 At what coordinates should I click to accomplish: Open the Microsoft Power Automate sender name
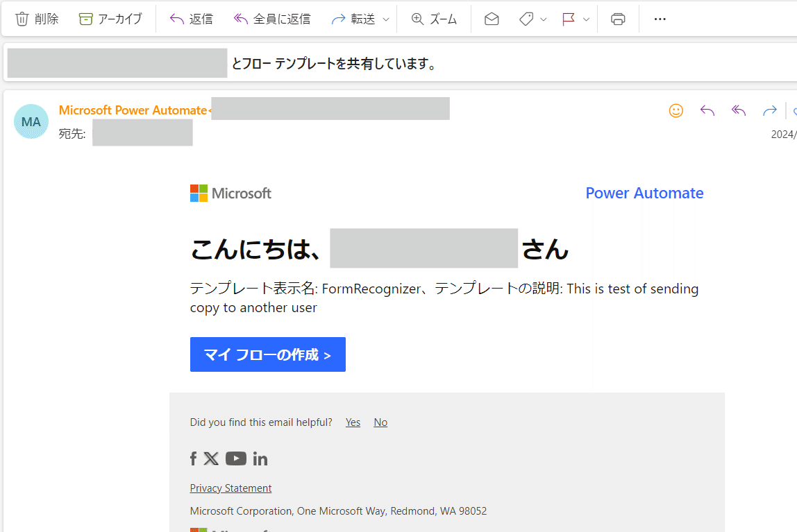pos(133,110)
